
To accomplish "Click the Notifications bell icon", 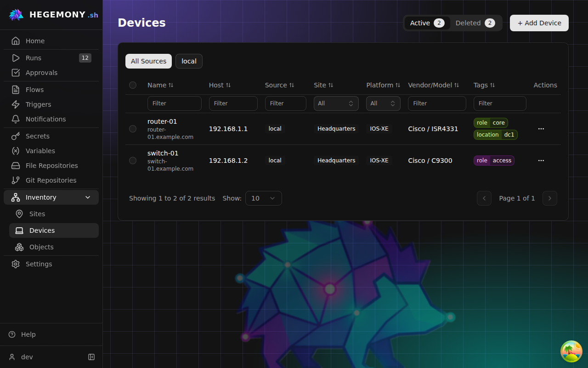I will point(16,119).
